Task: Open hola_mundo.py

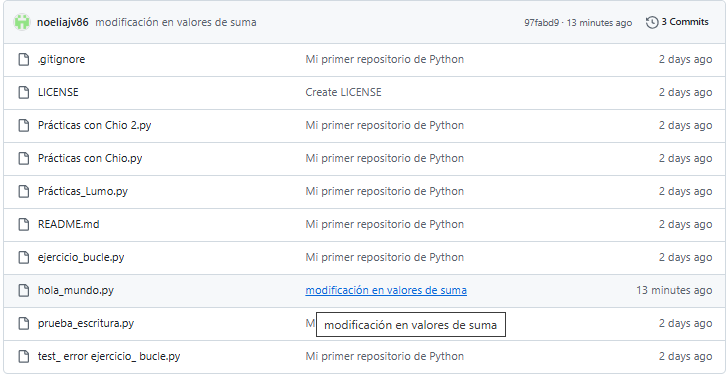Action: (x=75, y=291)
